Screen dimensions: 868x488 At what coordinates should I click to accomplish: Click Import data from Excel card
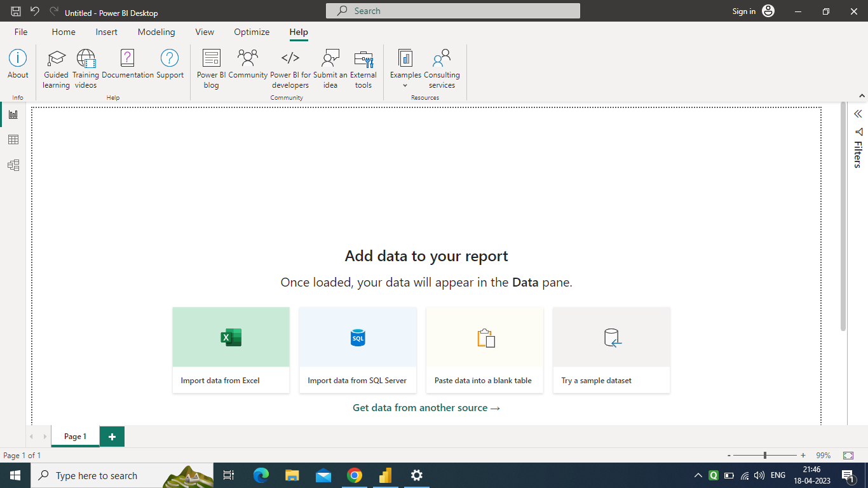pos(231,350)
